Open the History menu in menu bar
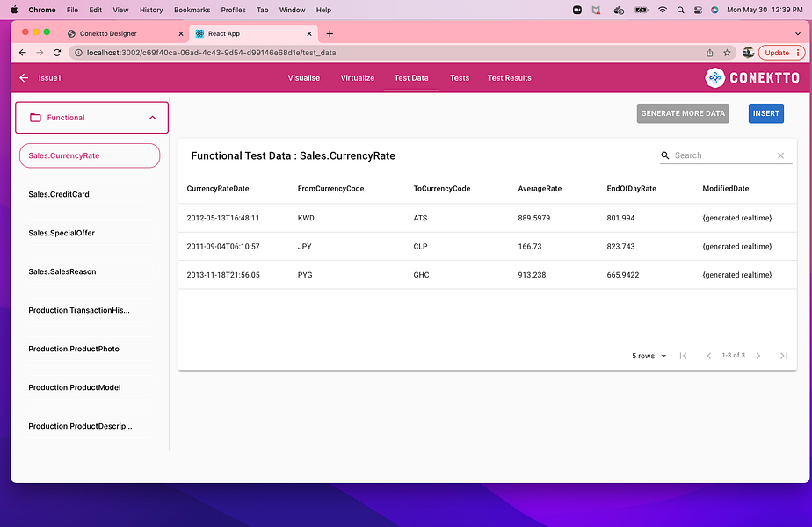The height and width of the screenshot is (527, 812). tap(151, 10)
